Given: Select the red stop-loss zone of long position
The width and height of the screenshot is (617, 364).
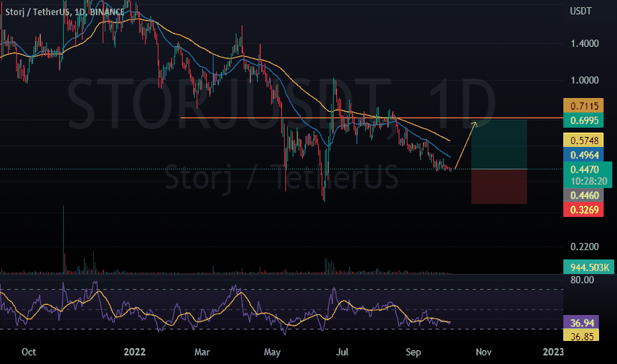Looking at the screenshot, I should [499, 187].
